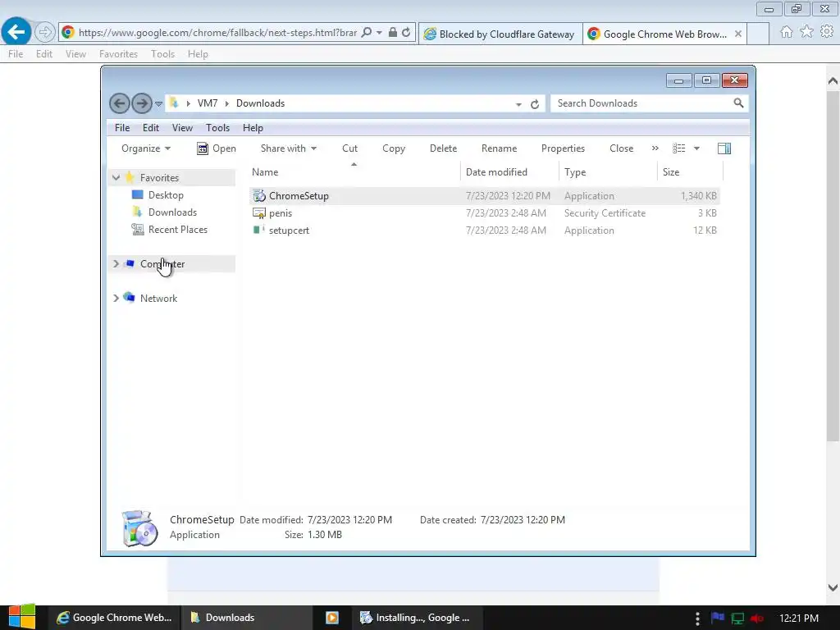Click the Explorer forward arrow button
Viewport: 840px width, 630px height.
[142, 103]
